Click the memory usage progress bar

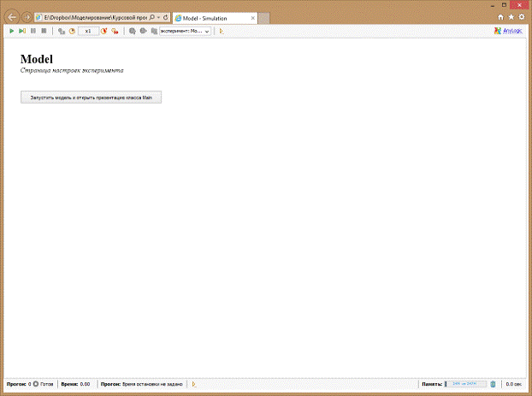(465, 384)
